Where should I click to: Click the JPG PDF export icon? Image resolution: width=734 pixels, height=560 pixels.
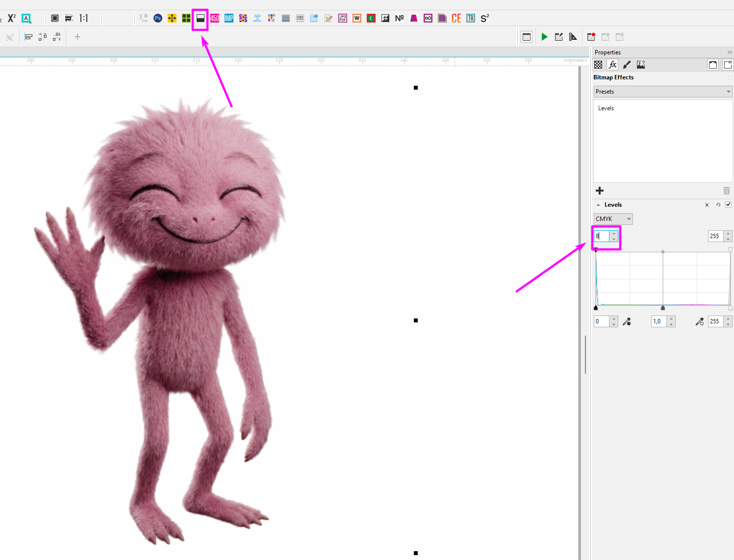pos(343,18)
